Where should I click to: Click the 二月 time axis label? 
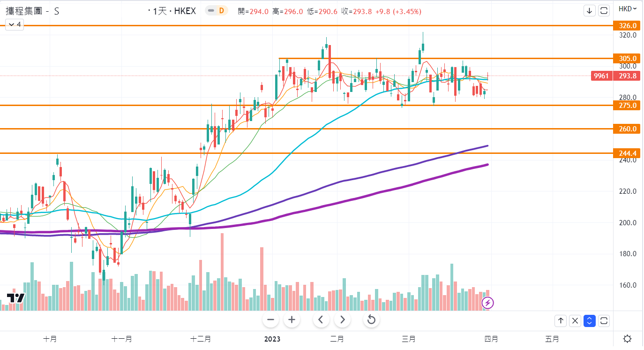[x=337, y=339]
